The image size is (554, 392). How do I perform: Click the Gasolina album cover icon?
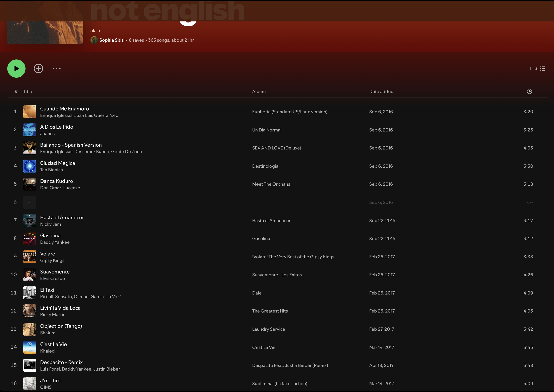30,238
